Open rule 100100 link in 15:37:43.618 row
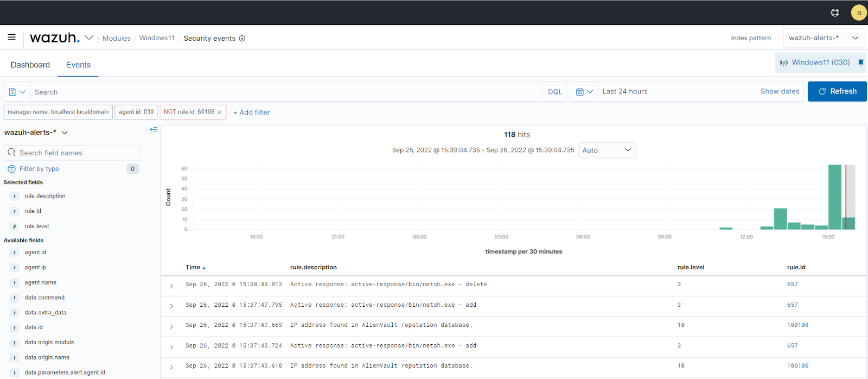 tap(797, 366)
